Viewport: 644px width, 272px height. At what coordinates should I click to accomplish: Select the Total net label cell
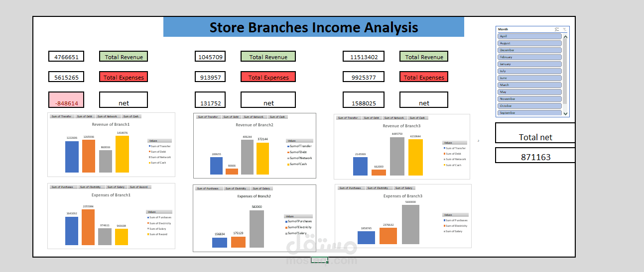pos(535,133)
